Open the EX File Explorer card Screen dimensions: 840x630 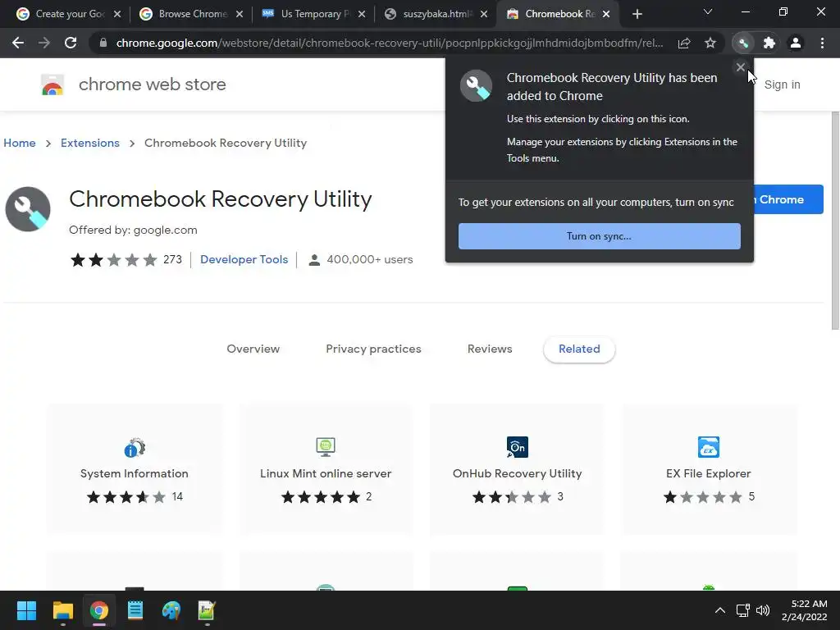point(709,469)
